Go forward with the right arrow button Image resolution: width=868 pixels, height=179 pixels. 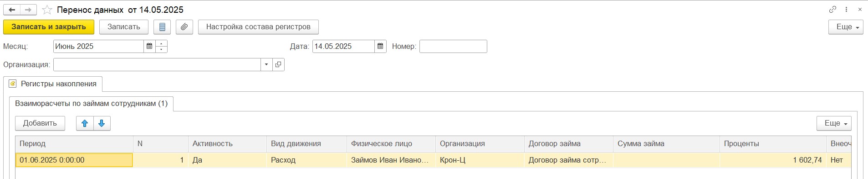[28, 9]
